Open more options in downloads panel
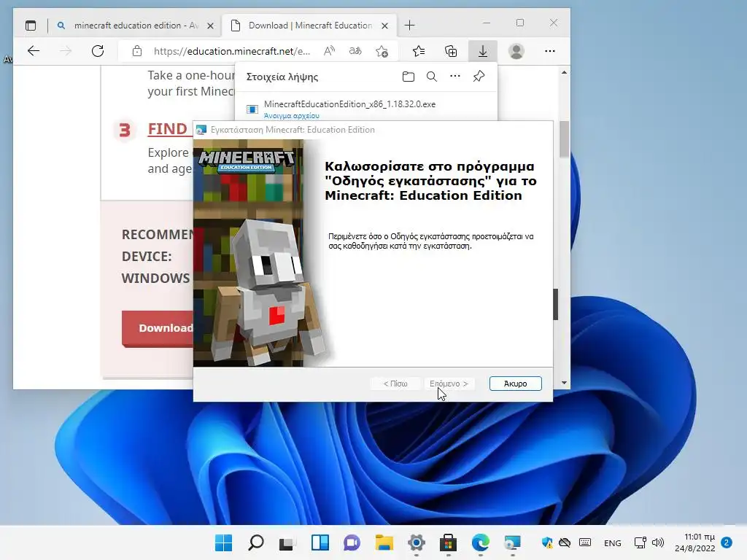 (x=455, y=76)
